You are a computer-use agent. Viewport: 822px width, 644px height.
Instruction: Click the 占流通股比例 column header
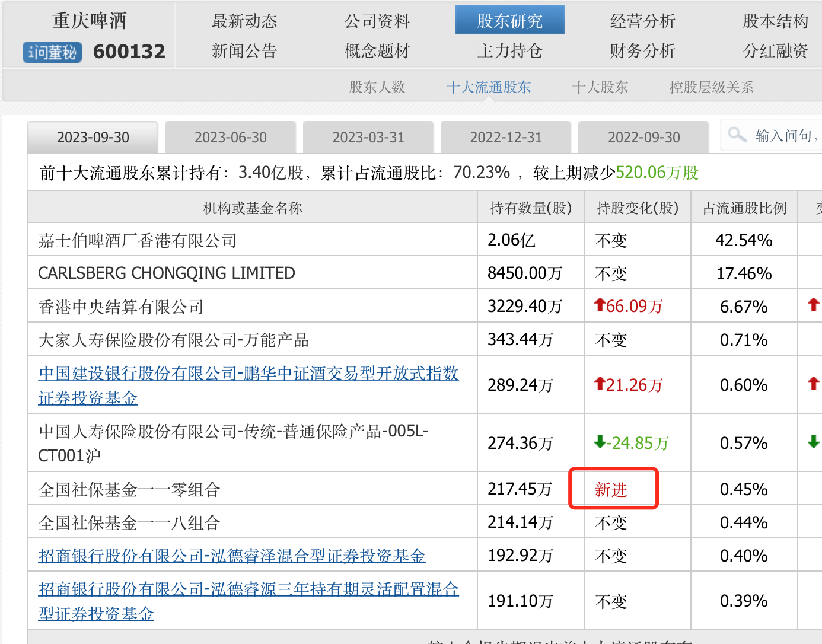744,208
